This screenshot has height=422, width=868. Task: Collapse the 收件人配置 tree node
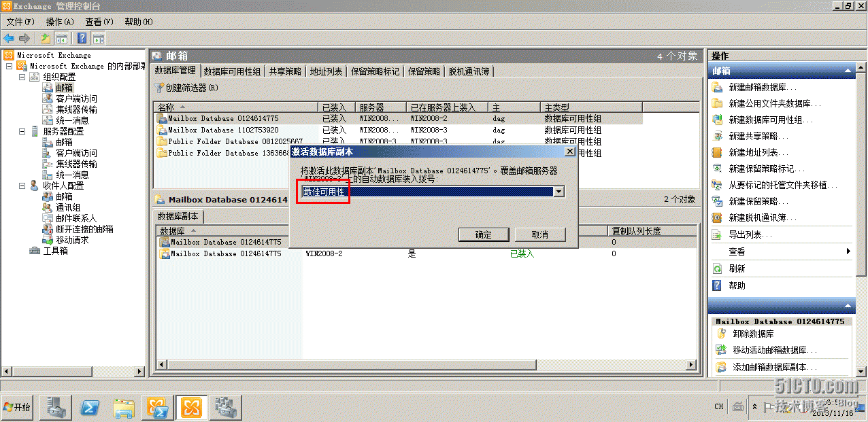[22, 186]
